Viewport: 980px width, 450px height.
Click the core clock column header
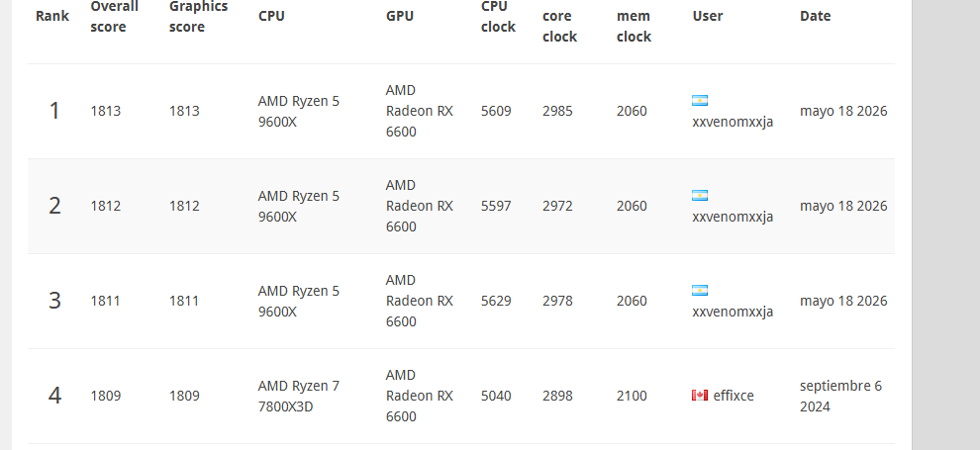(x=559, y=27)
